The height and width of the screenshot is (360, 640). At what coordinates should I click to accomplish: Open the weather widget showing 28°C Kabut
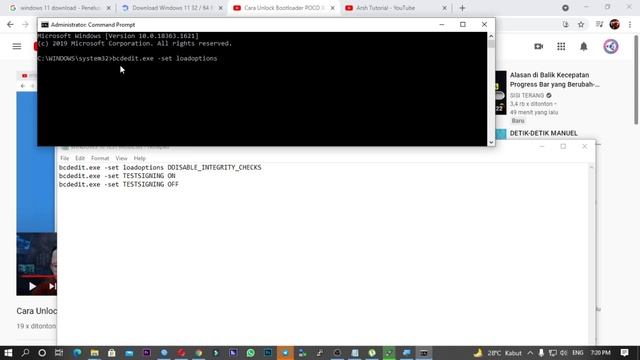coord(498,353)
